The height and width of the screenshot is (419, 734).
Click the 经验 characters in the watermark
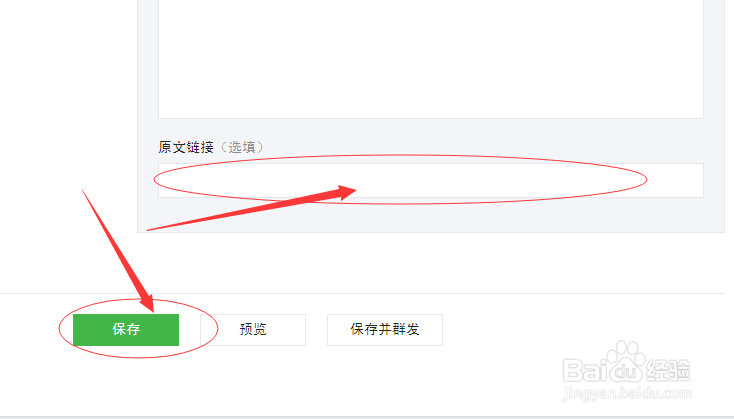click(668, 370)
